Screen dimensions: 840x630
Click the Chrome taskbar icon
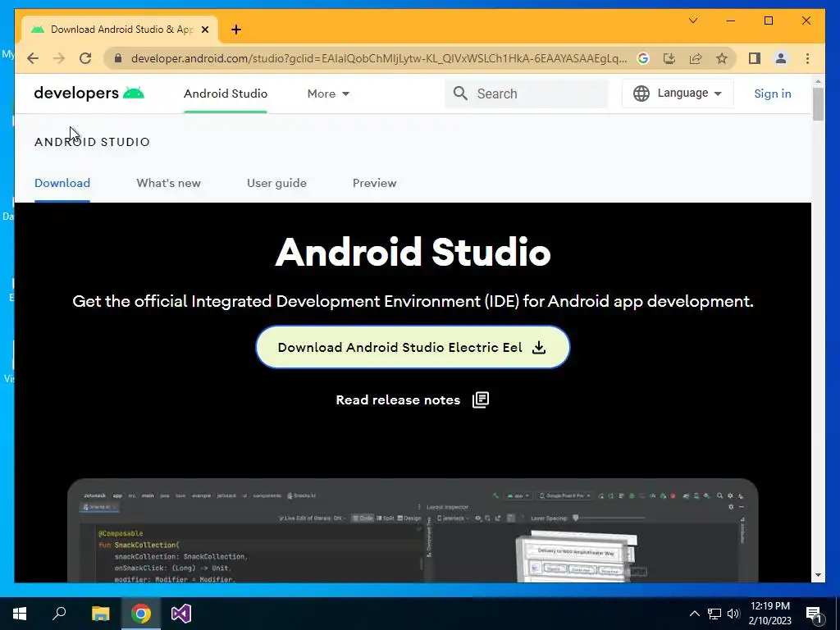(x=141, y=614)
